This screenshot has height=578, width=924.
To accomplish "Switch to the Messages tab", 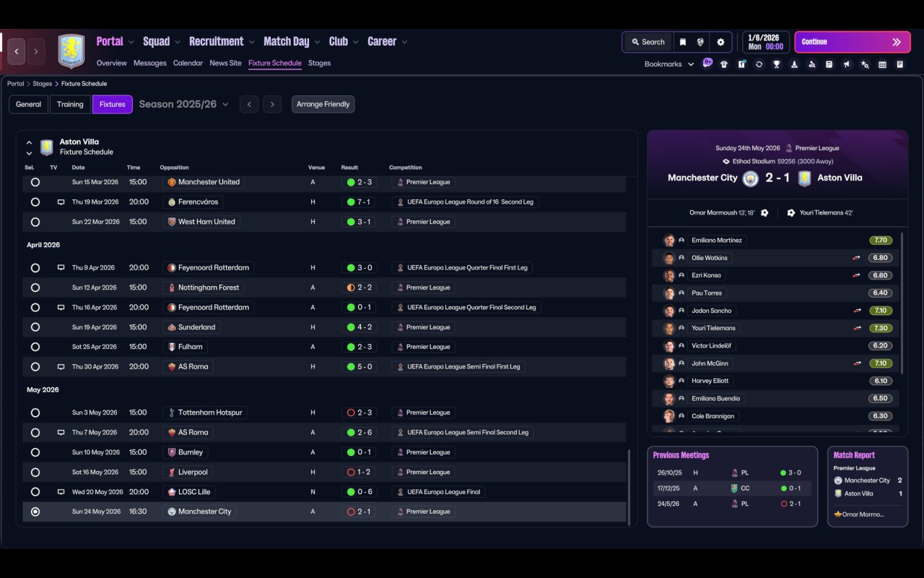I will coord(150,64).
